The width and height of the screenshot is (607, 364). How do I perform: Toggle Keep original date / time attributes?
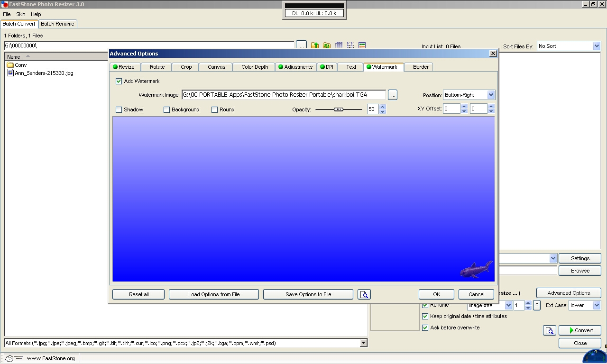coord(425,316)
